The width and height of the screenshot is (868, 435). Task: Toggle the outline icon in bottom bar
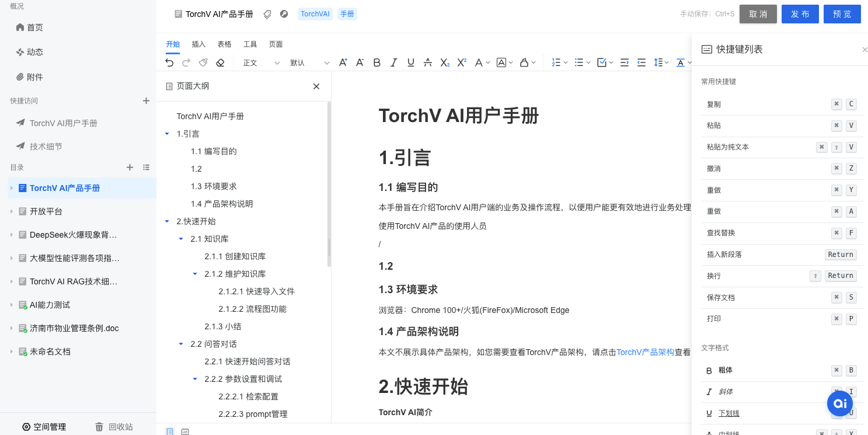[170, 431]
